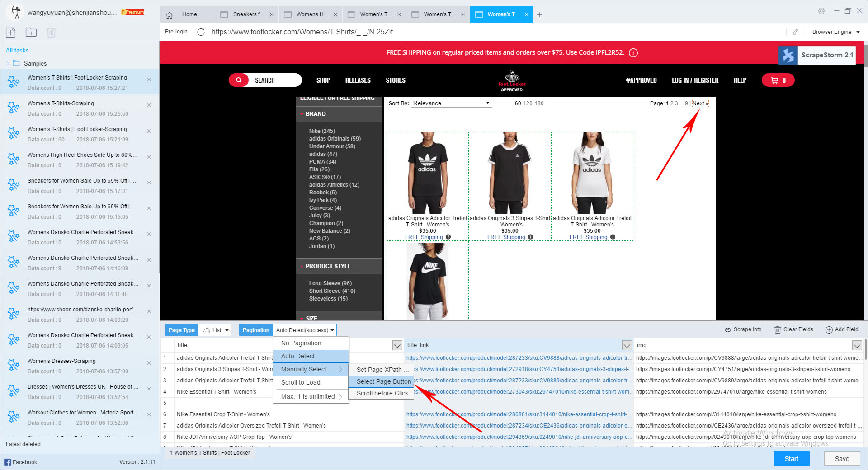The height and width of the screenshot is (470, 868).
Task: Click the pencil edit URL icon
Action: click(x=795, y=32)
